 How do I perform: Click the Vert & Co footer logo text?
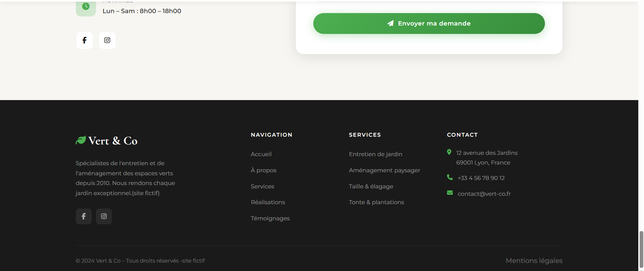tap(113, 141)
